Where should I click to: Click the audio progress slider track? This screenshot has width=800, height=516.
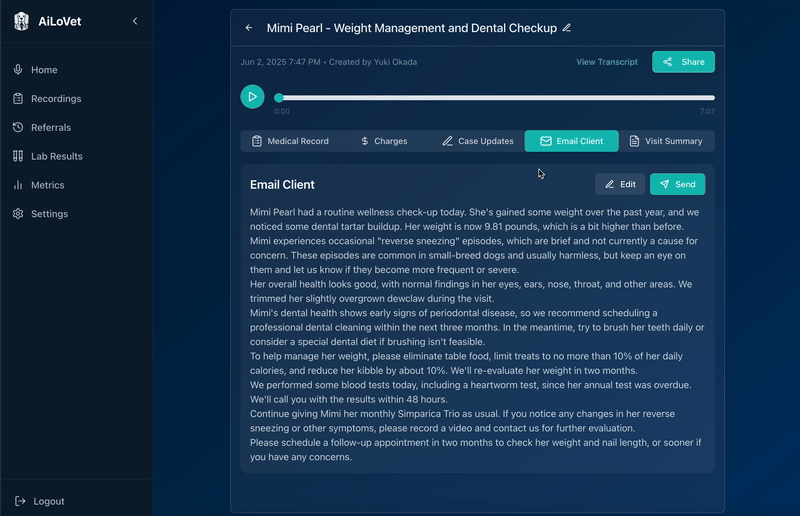(x=495, y=98)
